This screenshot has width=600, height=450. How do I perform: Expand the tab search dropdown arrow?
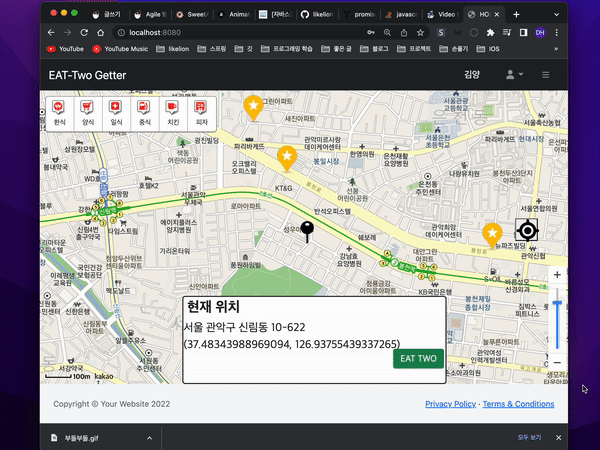556,15
